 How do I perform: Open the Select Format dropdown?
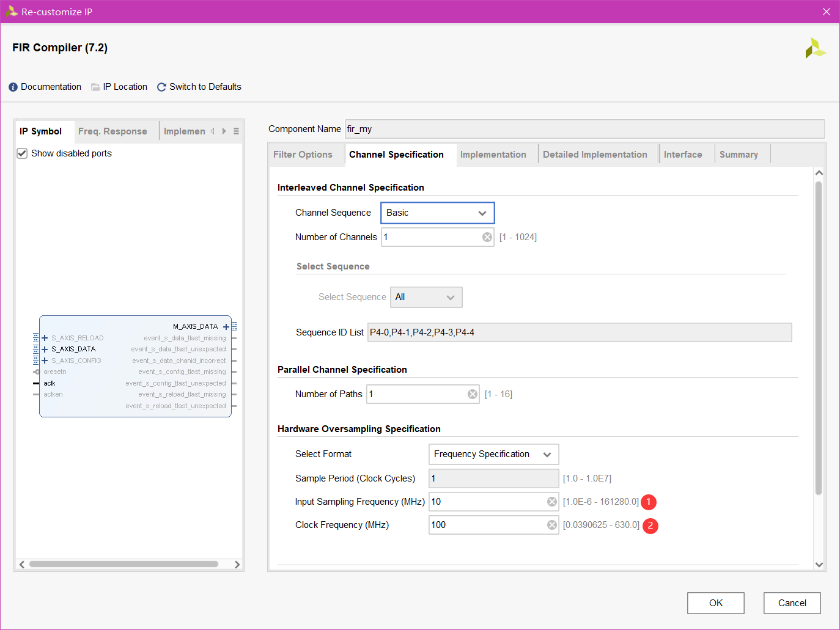(x=494, y=454)
